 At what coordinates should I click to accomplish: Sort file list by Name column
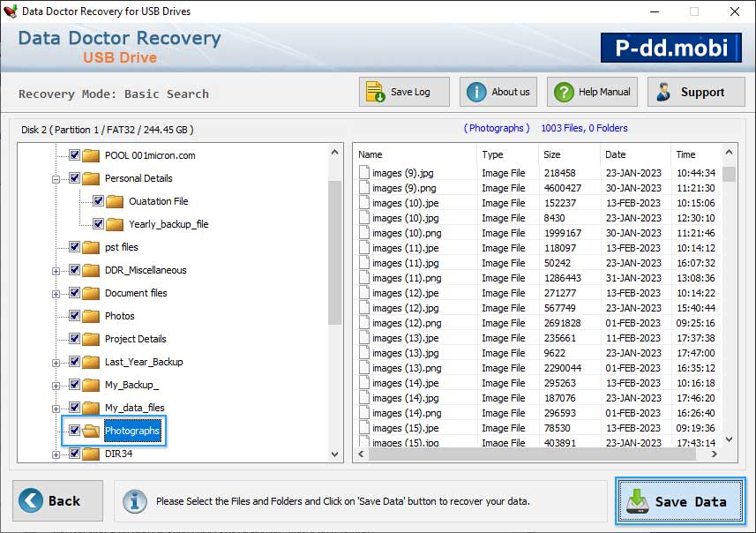[x=415, y=154]
